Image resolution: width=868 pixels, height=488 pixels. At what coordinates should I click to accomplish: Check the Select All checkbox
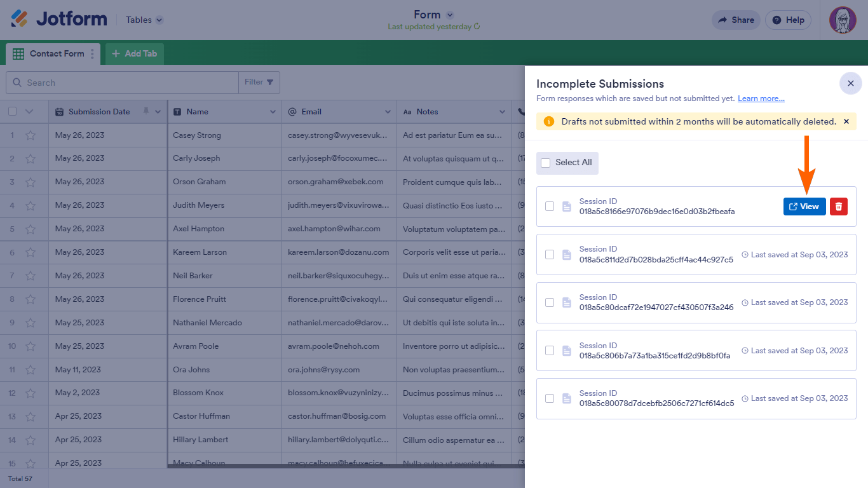click(x=546, y=163)
